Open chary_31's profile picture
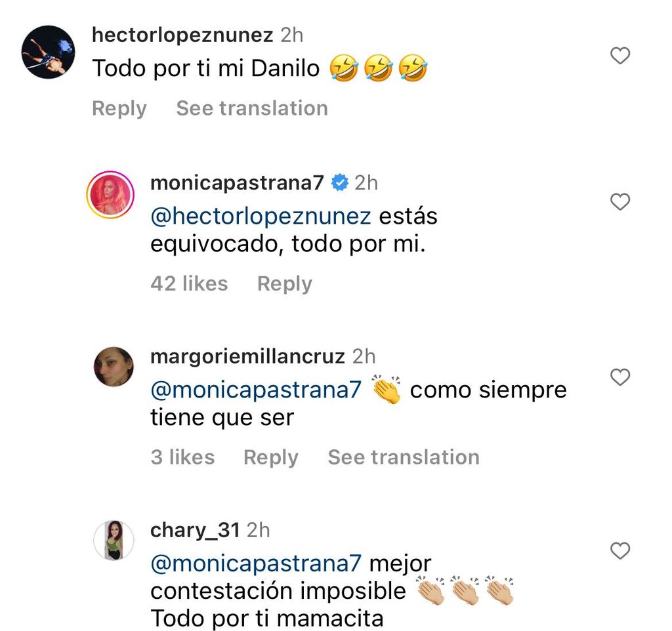Screen dimensions: 672x631 coord(114,539)
